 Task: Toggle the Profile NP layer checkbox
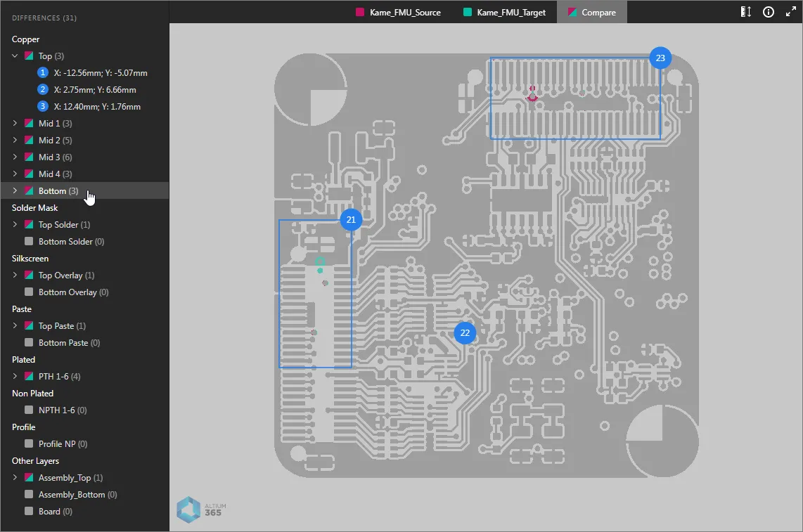point(29,444)
